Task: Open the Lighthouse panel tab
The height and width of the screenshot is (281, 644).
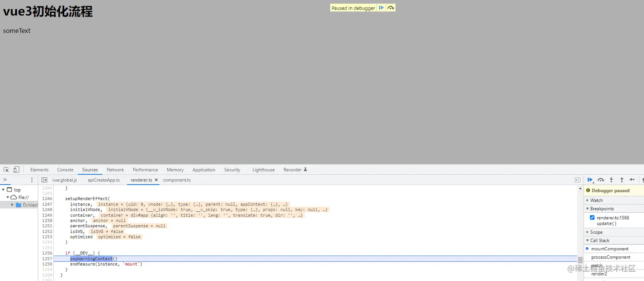Action: tap(264, 170)
